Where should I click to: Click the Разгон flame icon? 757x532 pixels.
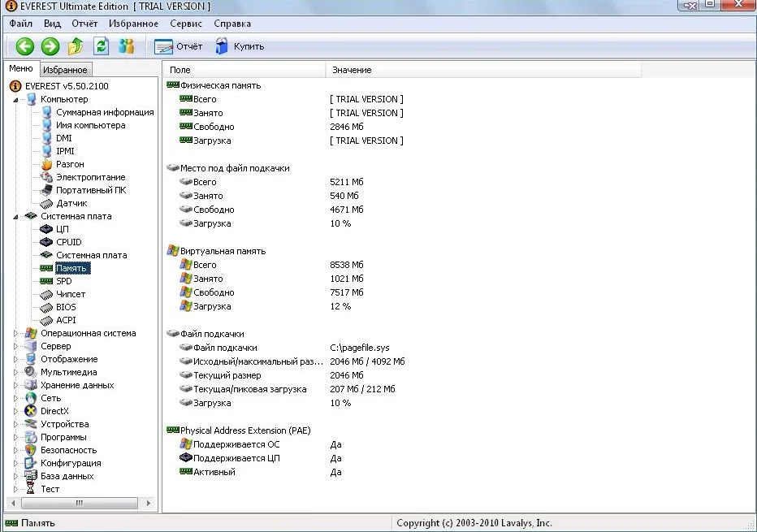[x=46, y=164]
